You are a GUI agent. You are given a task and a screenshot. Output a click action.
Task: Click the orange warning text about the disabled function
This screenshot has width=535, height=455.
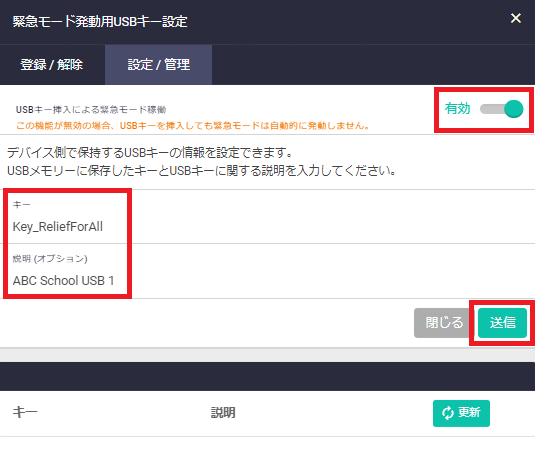tap(193, 126)
